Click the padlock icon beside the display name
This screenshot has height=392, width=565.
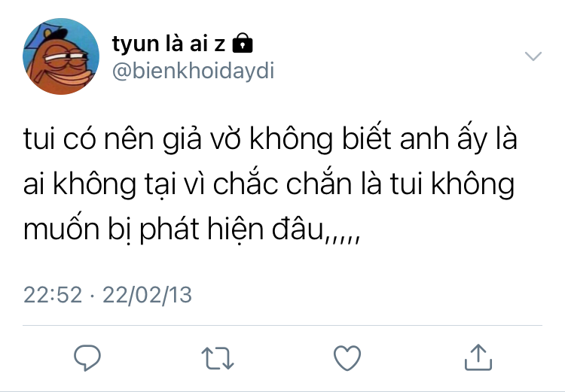click(x=243, y=43)
